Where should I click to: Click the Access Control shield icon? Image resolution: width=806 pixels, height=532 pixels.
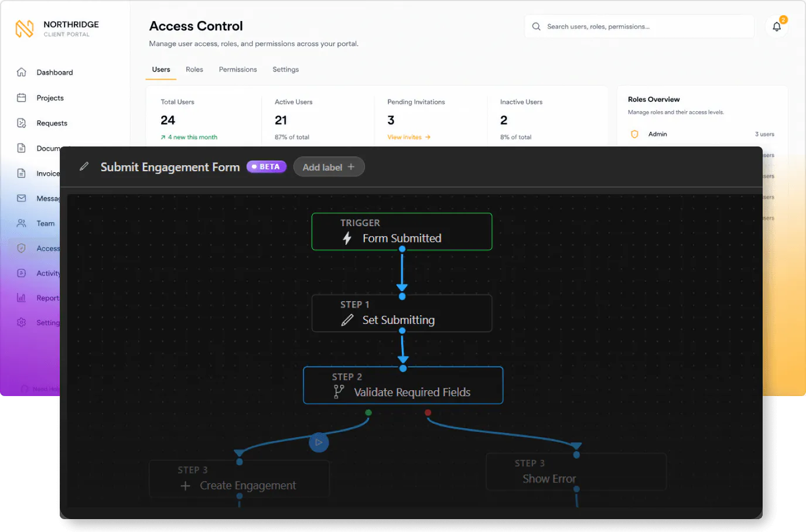(x=22, y=248)
